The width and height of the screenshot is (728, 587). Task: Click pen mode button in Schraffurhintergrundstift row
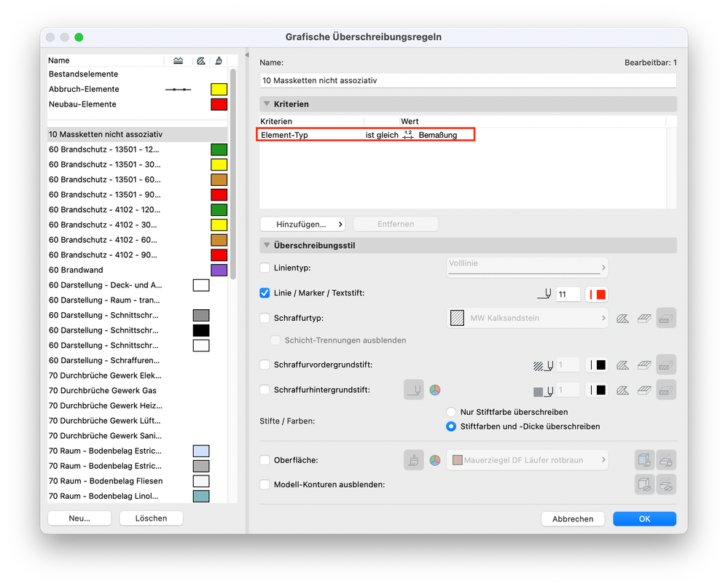pyautogui.click(x=414, y=389)
